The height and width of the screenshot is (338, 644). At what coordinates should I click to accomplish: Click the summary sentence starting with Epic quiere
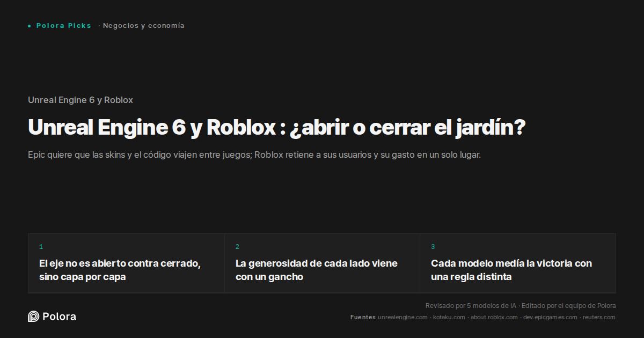click(254, 155)
